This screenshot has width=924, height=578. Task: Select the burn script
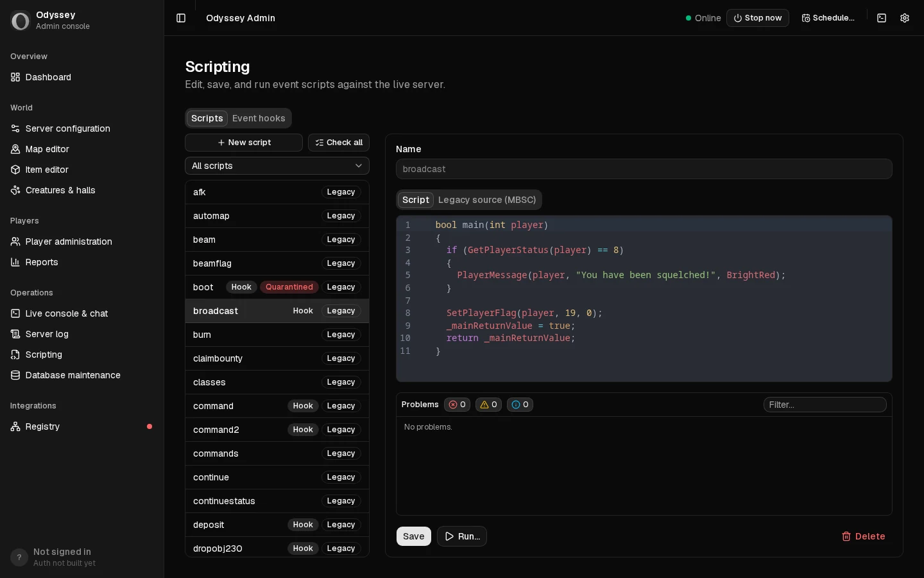pyautogui.click(x=277, y=335)
